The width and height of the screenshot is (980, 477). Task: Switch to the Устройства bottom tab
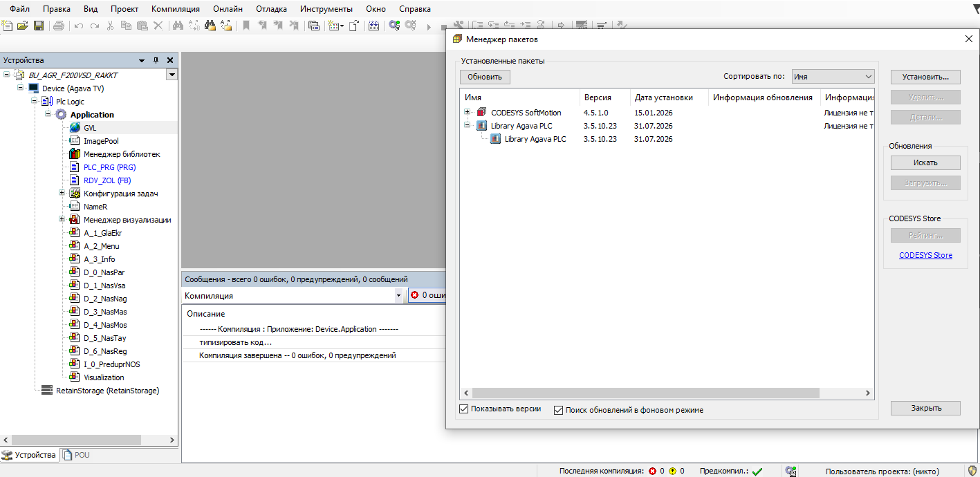pyautogui.click(x=29, y=455)
